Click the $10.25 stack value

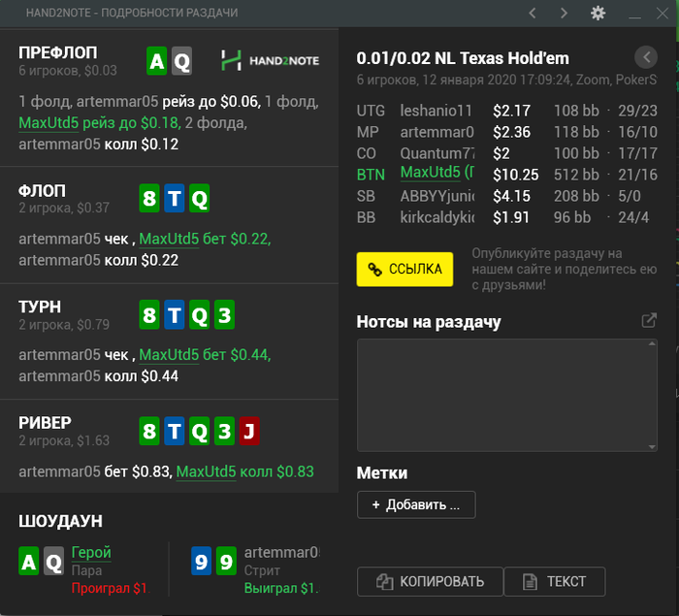516,175
